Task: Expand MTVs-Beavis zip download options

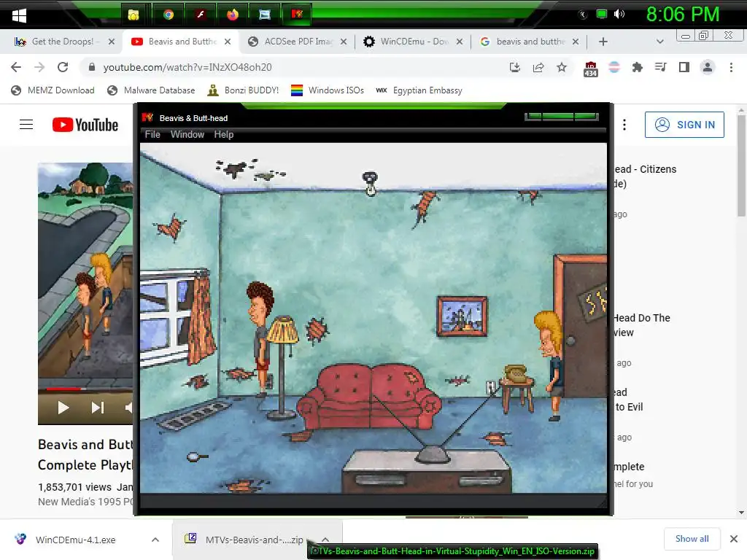Action: pos(325,540)
